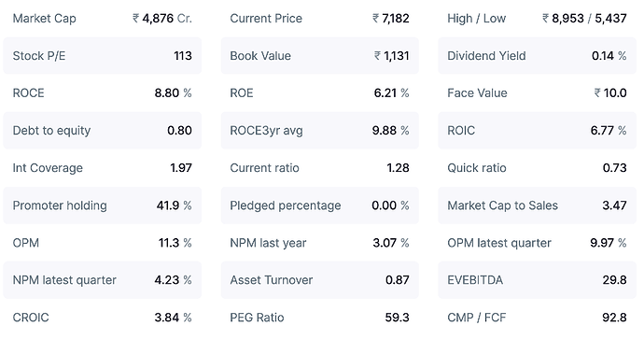
Task: Click the Market Cap ratio row
Action: point(103,19)
